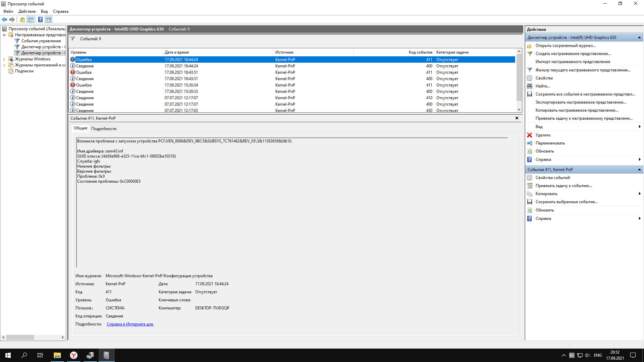Click Импорт настраиваемого представления action

click(573, 62)
